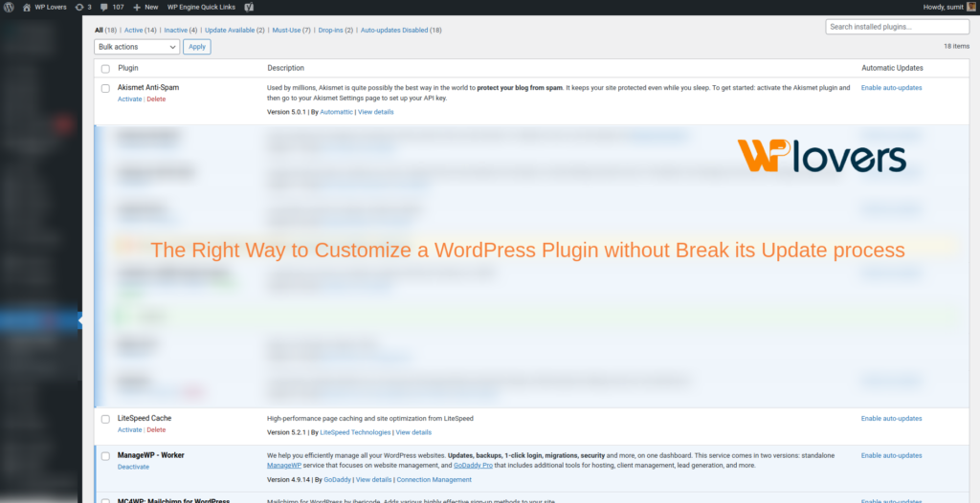980x503 pixels.
Task: Open ManageWP Connection Management link
Action: coord(434,480)
